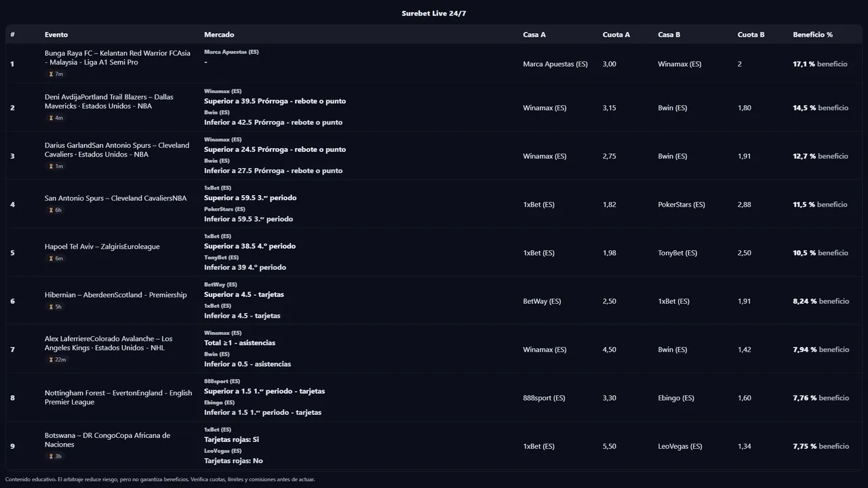Click the hourglass 3h badge under Botswana – DR Congo

pyautogui.click(x=56, y=456)
